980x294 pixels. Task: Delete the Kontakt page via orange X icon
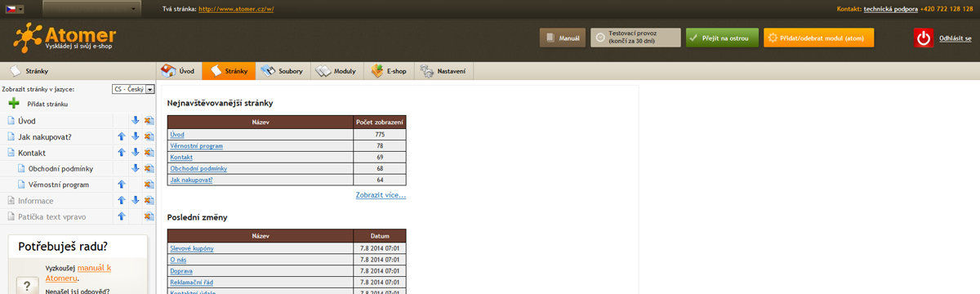(149, 152)
